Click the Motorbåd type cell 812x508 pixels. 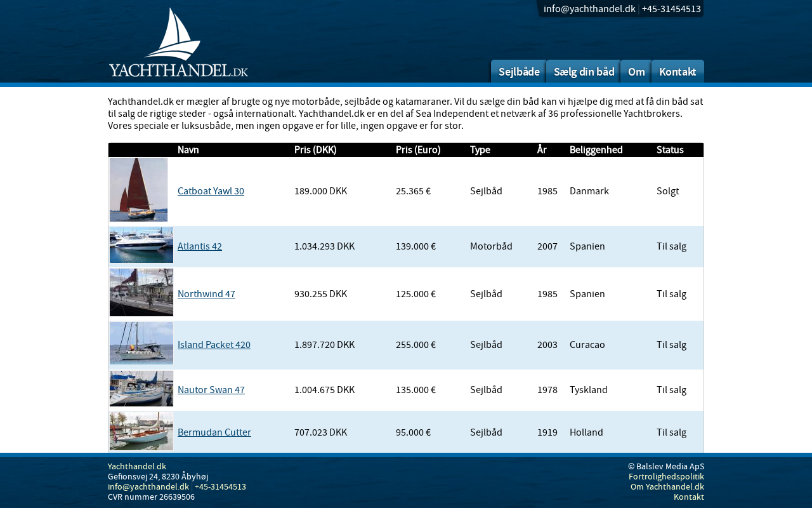coord(491,246)
